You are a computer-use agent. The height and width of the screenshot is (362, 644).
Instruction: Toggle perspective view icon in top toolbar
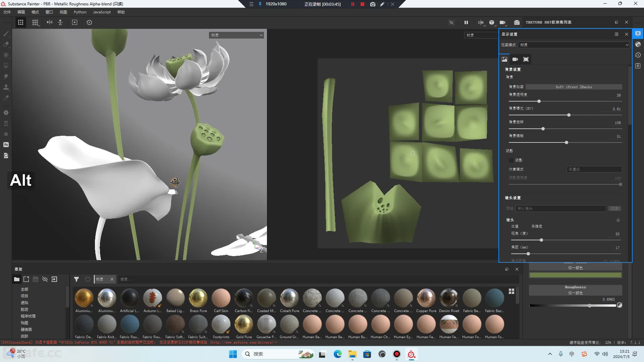tap(21, 22)
